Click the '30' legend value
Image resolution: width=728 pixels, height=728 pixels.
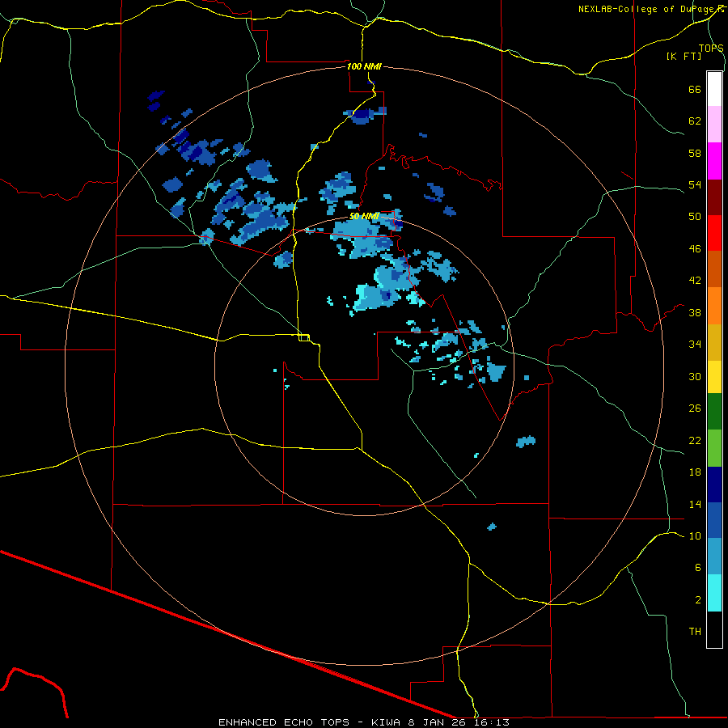coord(695,376)
